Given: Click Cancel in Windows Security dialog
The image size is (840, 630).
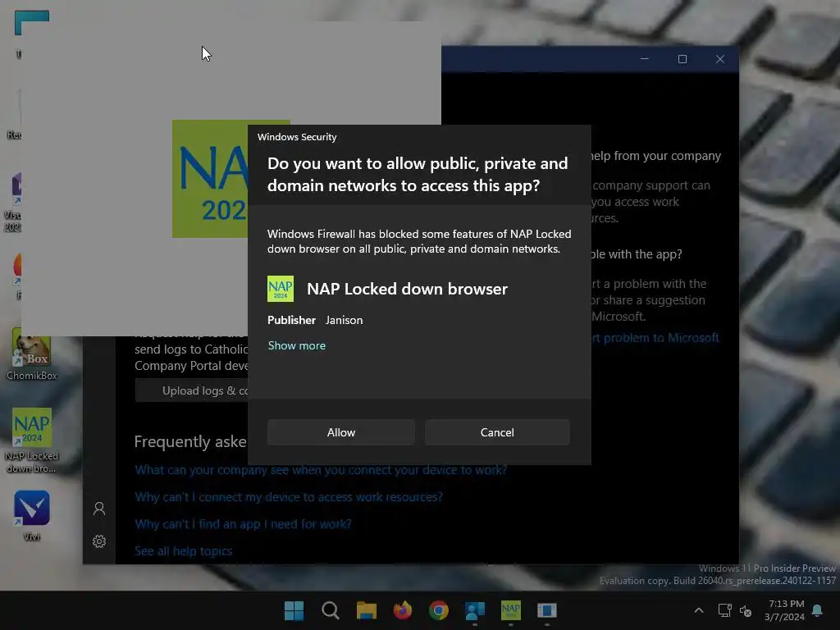Looking at the screenshot, I should click(497, 432).
